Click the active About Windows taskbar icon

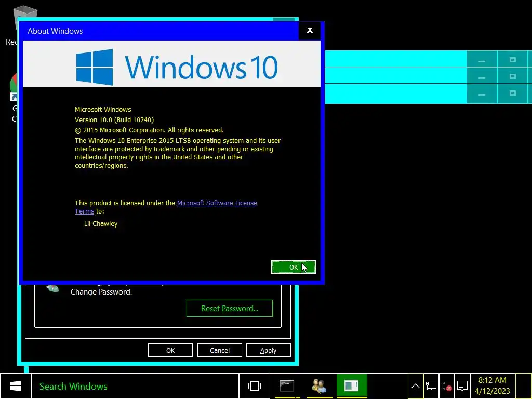[352, 386]
